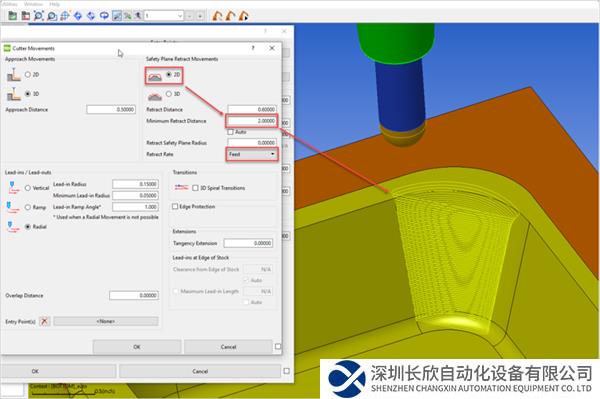
Task: Select 2D Approach Movements radio button
Action: 28,75
